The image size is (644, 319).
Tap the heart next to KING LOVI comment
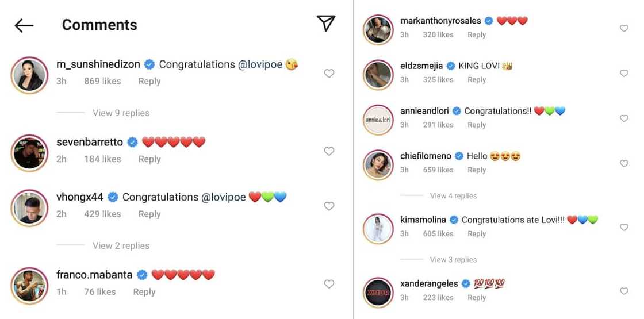coord(624,73)
